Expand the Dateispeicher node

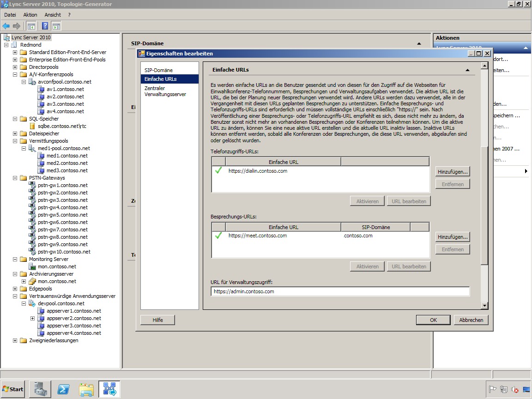coord(15,133)
